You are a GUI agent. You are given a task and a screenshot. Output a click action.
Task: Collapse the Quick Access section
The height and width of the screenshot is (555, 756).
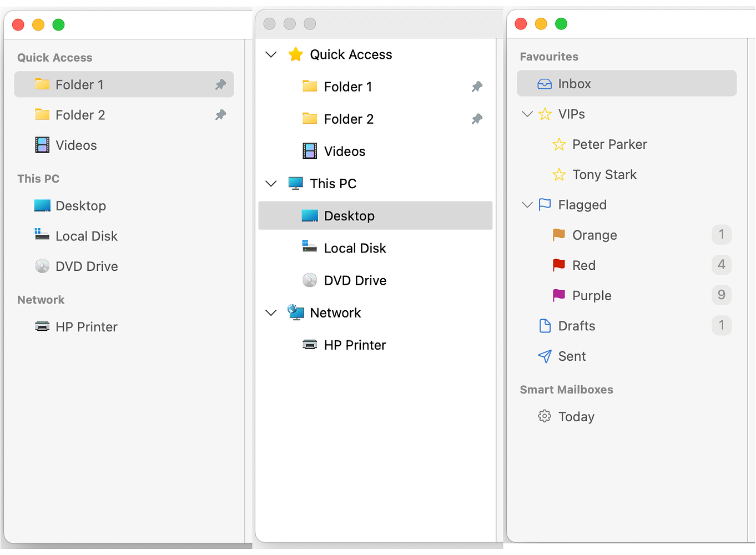pyautogui.click(x=271, y=54)
